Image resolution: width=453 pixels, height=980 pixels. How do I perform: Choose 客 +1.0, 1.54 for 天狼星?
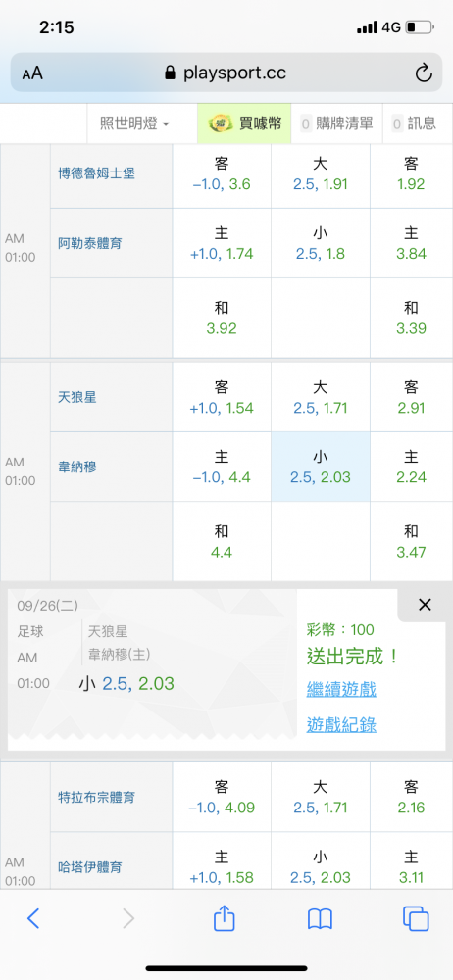(222, 398)
